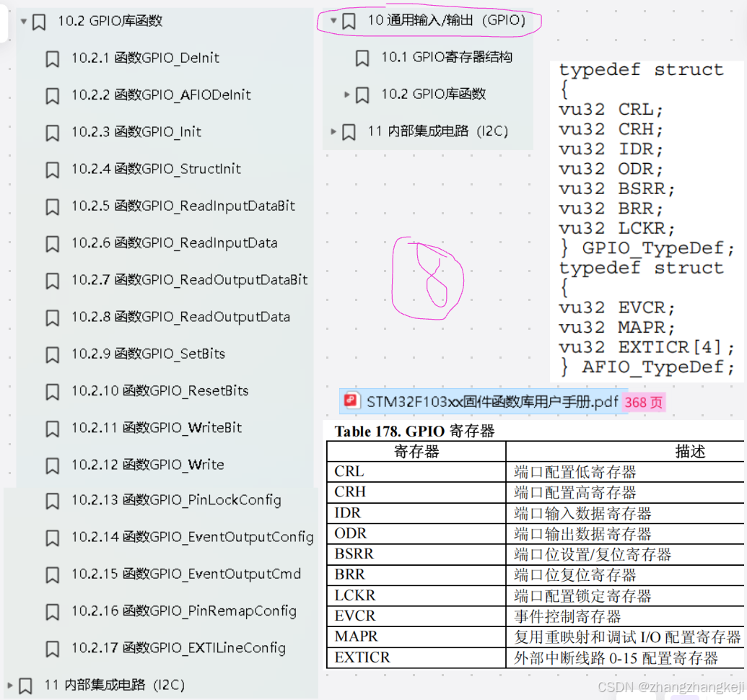Click bookmark icon of 10.2.6 函数GPIO_ReadInputData
Viewport: 747px width, 700px height.
click(52, 244)
